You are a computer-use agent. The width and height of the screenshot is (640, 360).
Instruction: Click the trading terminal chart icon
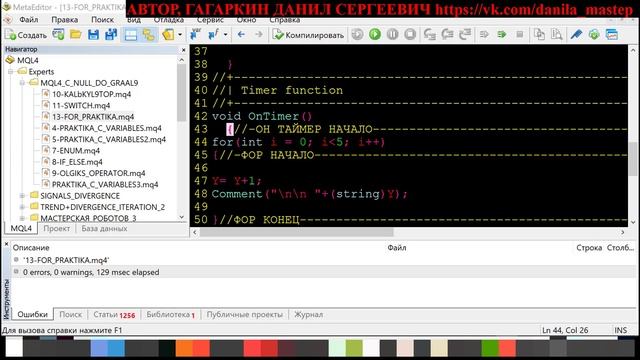tap(612, 35)
